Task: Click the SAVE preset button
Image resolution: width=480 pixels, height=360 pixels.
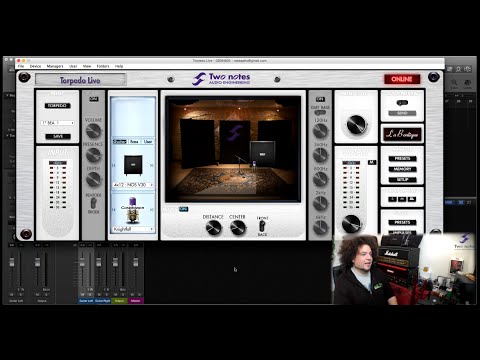Action: (58, 136)
